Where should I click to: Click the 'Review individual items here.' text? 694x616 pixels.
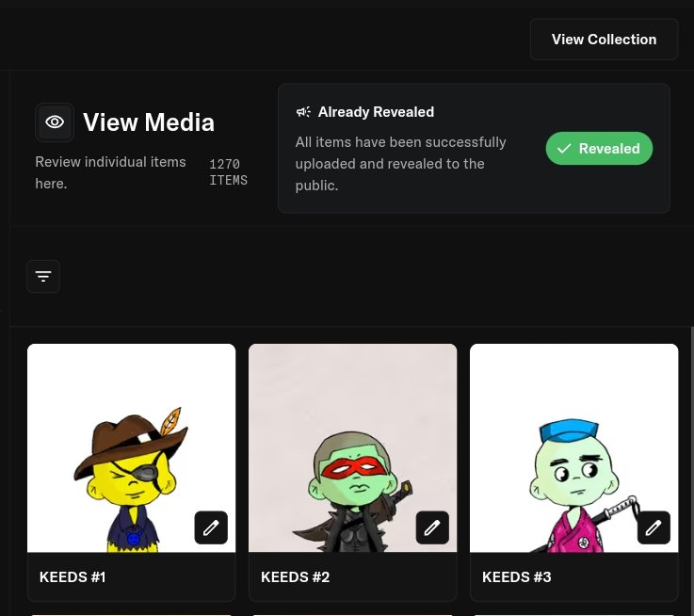[111, 172]
